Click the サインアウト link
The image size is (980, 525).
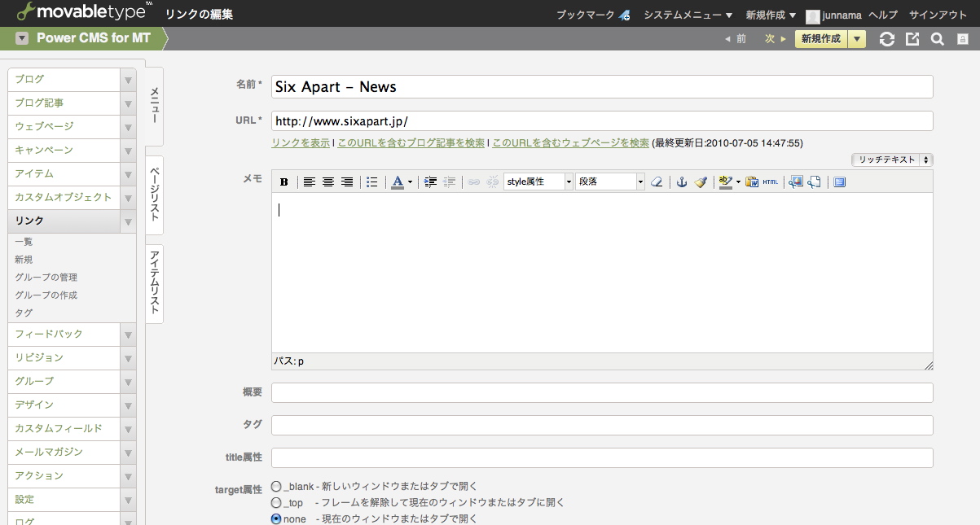(x=938, y=15)
